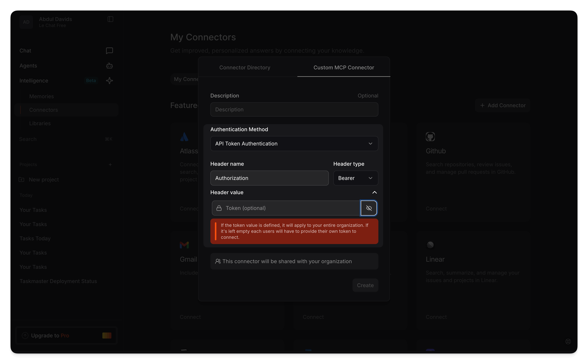Toggle token visibility eye icon
Screen dimensions: 588x364
tap(369, 208)
